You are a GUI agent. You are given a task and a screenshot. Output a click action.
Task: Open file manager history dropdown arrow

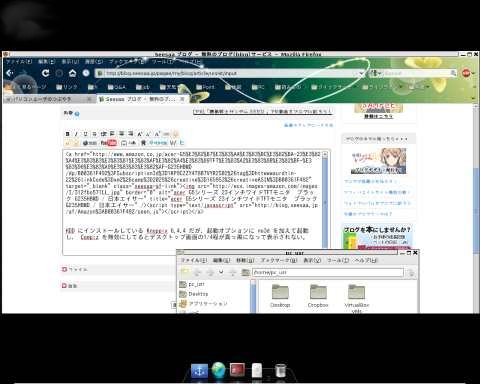coord(221,272)
